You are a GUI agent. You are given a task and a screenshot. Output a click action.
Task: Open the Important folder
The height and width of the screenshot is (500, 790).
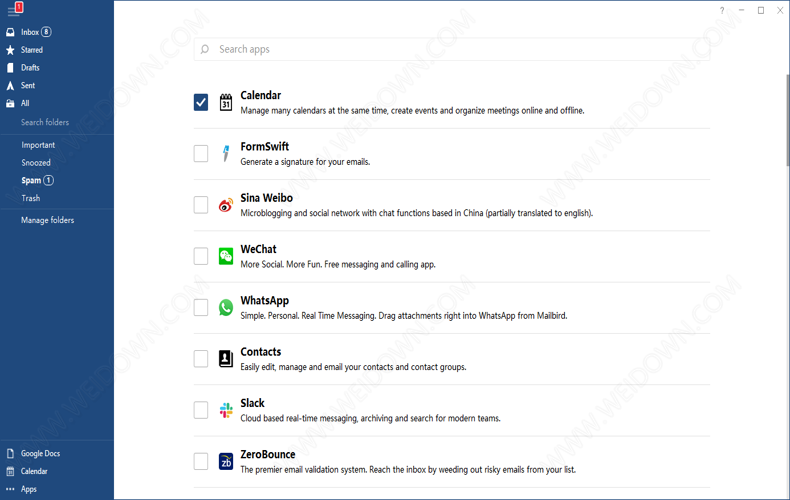(x=38, y=145)
